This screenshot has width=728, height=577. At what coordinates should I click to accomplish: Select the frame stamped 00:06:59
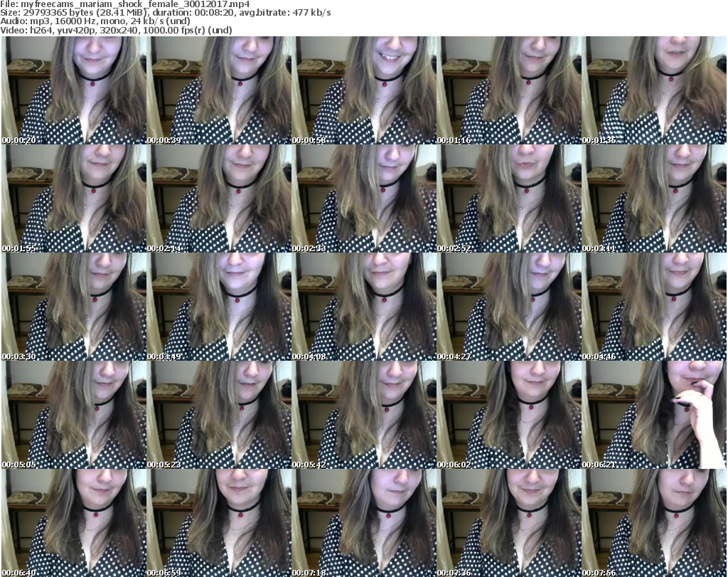219,523
